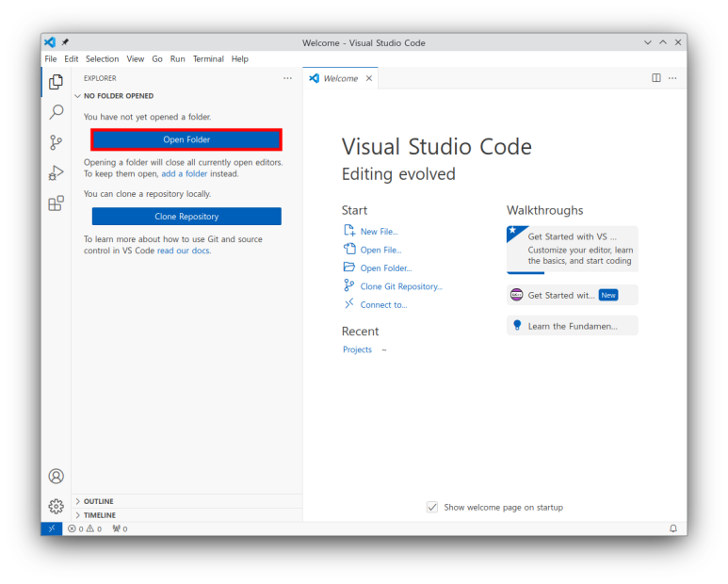Open the Extensions view

tap(57, 203)
